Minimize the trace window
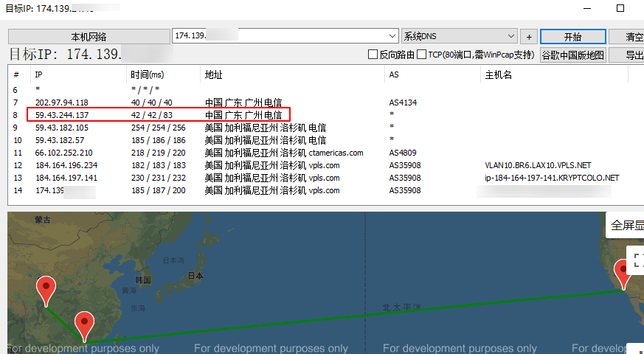This screenshot has width=644, height=354. point(586,8)
